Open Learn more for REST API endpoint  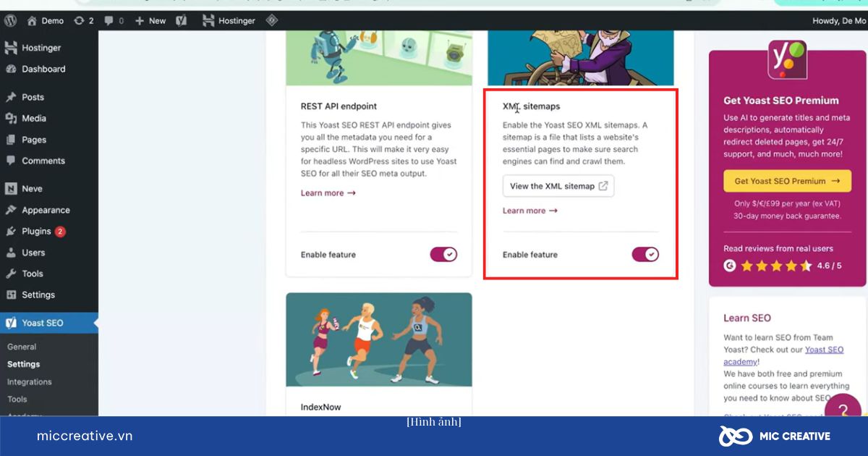point(328,193)
